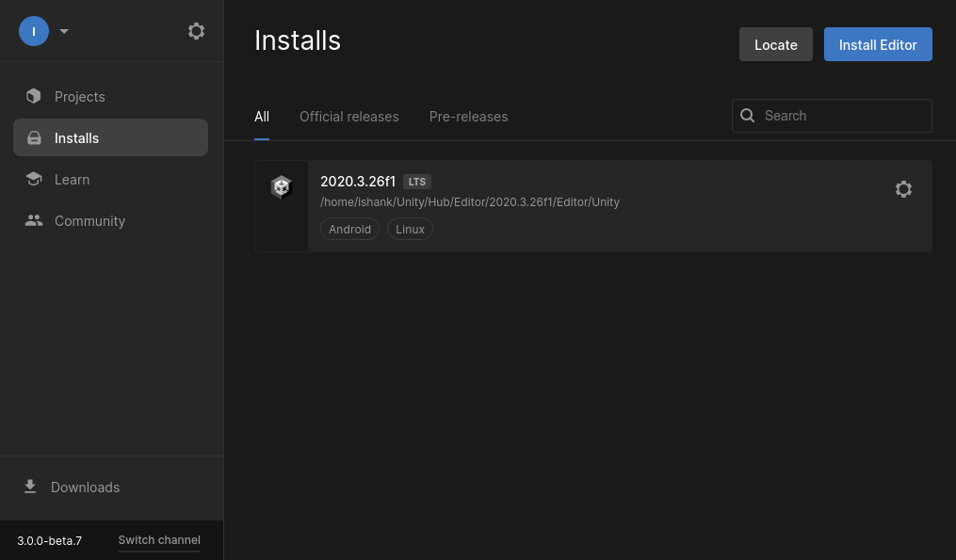Click the Switch channel link

159,540
